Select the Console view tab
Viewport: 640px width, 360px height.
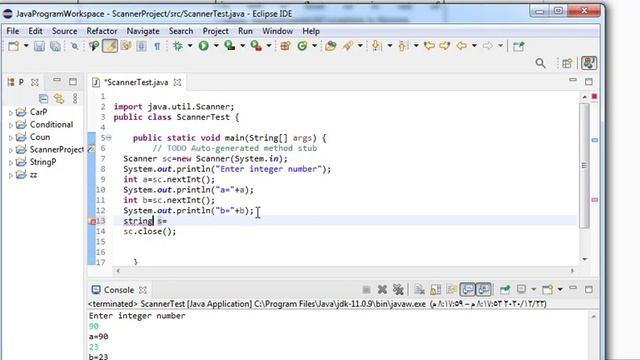(119, 290)
